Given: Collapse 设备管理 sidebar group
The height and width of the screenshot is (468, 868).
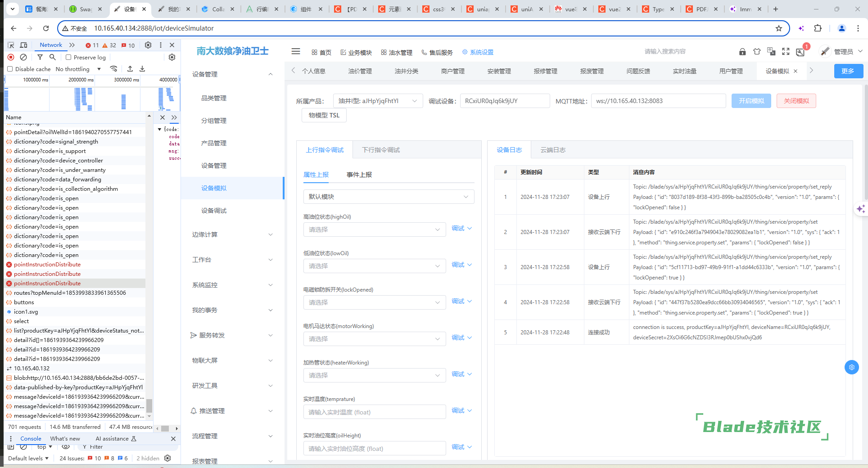Looking at the screenshot, I should click(232, 74).
